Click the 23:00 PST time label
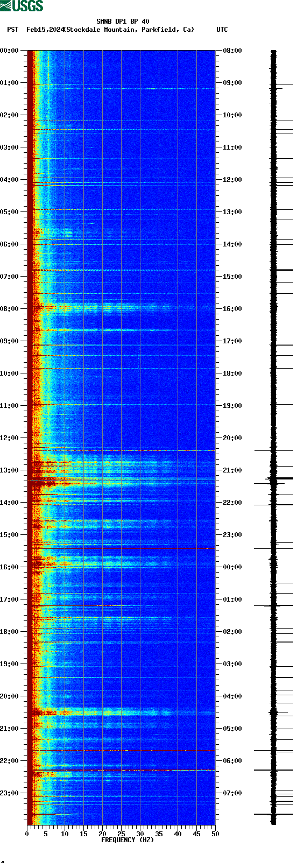 [x=9, y=793]
